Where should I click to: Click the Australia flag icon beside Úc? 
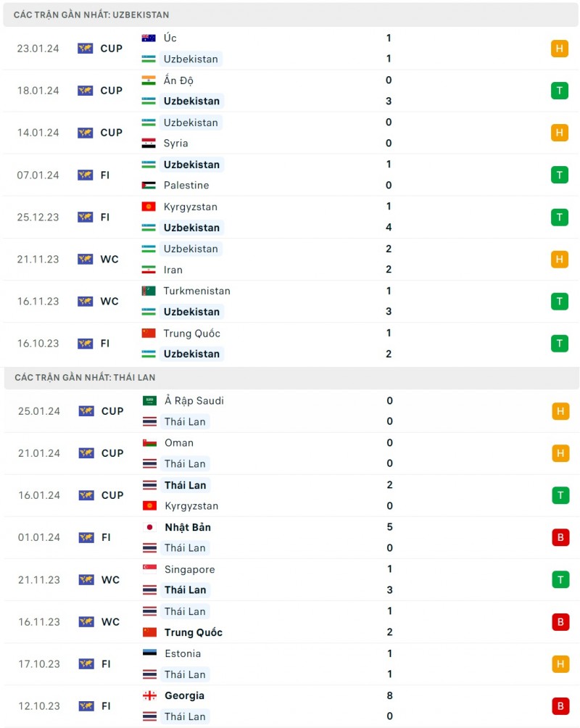149,38
